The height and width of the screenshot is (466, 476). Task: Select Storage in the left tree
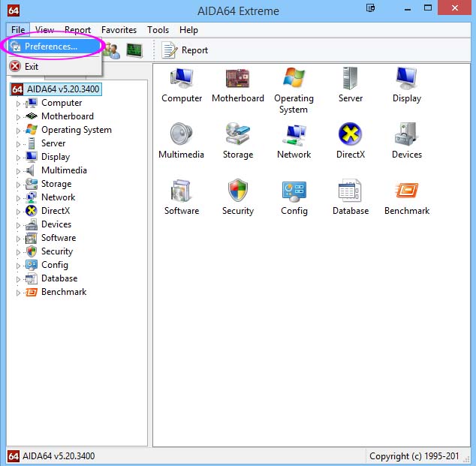pos(56,184)
